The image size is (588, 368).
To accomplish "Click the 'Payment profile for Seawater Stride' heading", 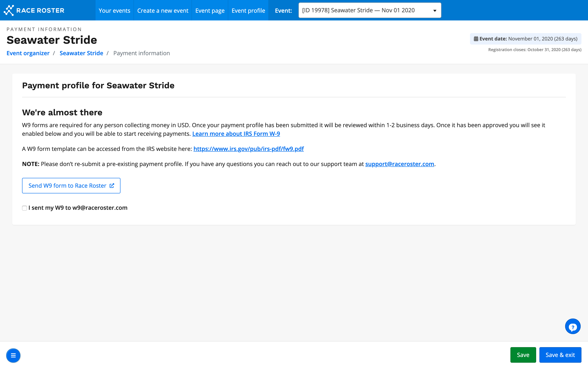I will pos(98,85).
